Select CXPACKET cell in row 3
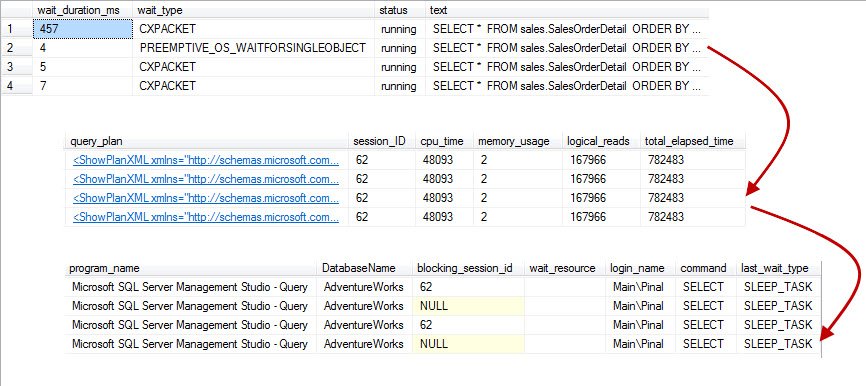866x386 pixels. [x=254, y=67]
